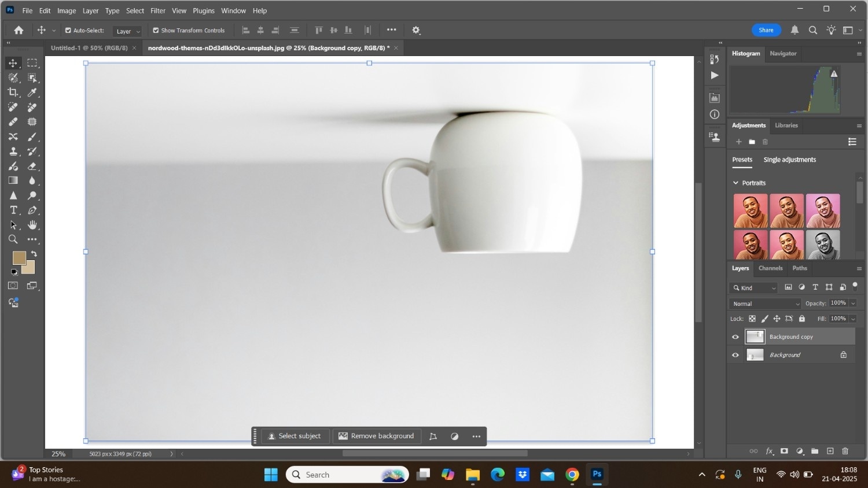Switch to the Libraries tab
The image size is (868, 488).
tap(786, 125)
